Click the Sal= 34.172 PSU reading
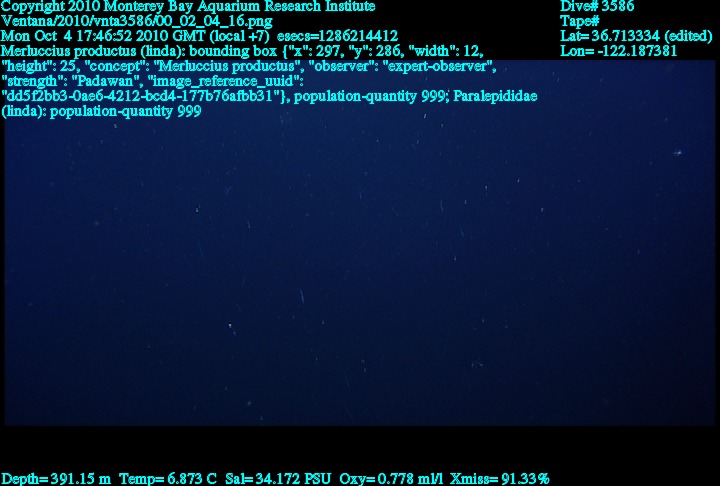 pyautogui.click(x=278, y=479)
